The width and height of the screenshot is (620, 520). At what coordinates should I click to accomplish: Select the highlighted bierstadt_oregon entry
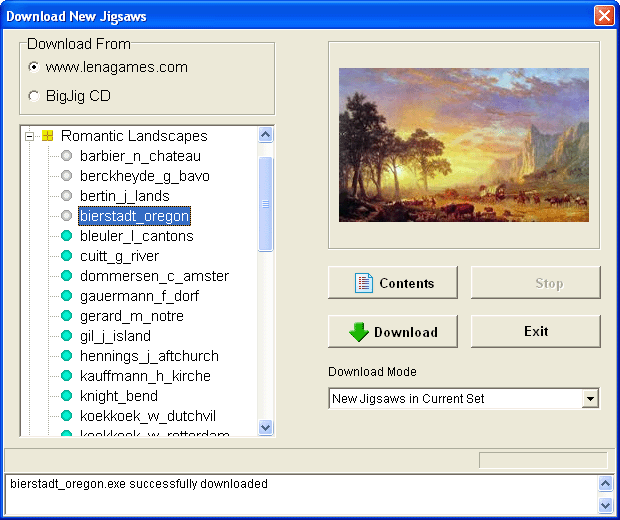click(134, 216)
